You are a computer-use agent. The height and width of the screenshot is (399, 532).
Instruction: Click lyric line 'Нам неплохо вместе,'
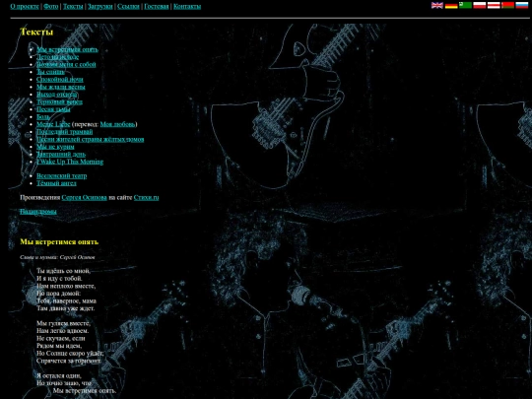coord(66,286)
